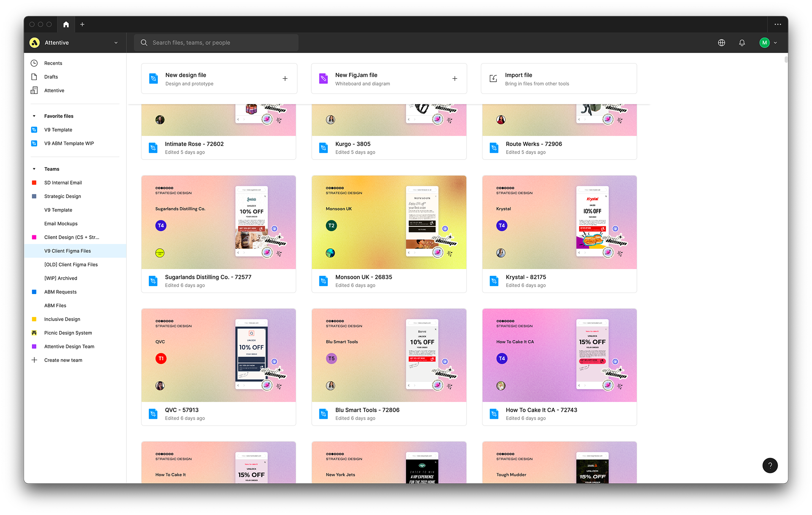Open the How To Cake It CA thumbnail
The image size is (812, 515).
(x=560, y=355)
